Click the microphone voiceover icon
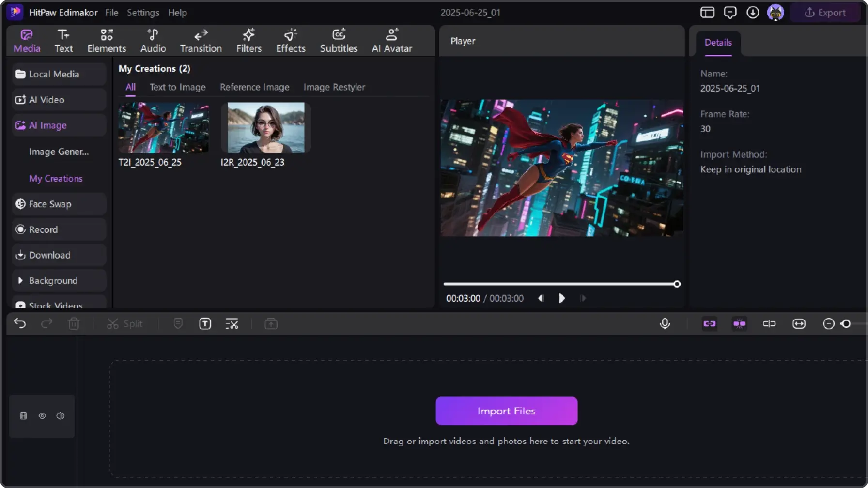This screenshot has height=488, width=868. 665,323
